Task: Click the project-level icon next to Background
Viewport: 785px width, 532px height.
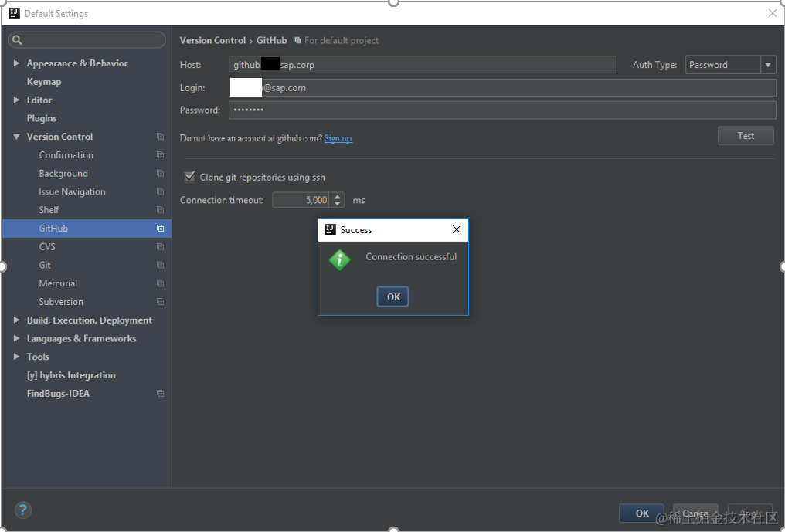Action: coord(160,173)
